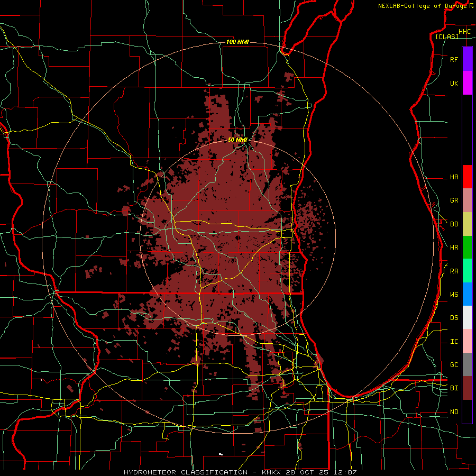Click the bright green RA swatch
The height and width of the screenshot is (476, 476).
[x=467, y=271]
